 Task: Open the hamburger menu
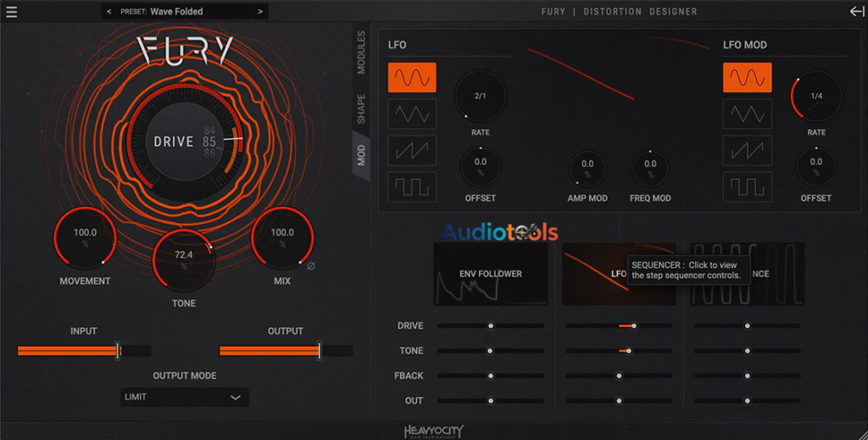point(11,11)
